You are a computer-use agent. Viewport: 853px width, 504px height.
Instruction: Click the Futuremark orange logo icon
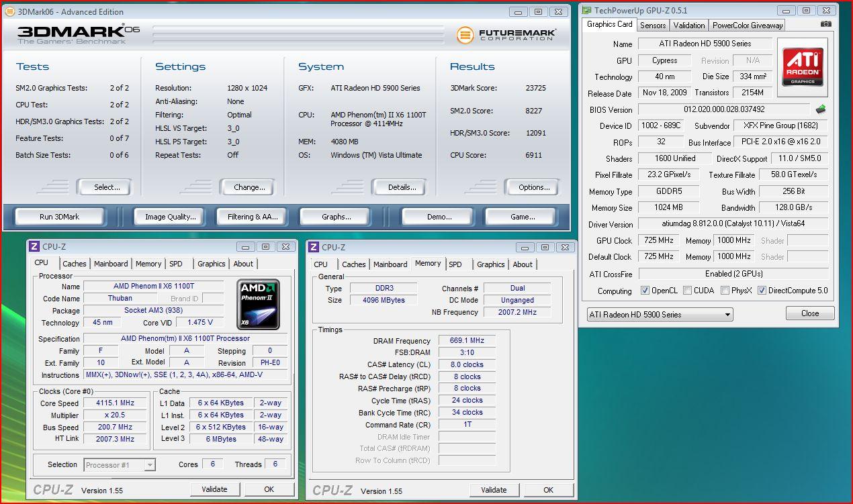pyautogui.click(x=465, y=35)
